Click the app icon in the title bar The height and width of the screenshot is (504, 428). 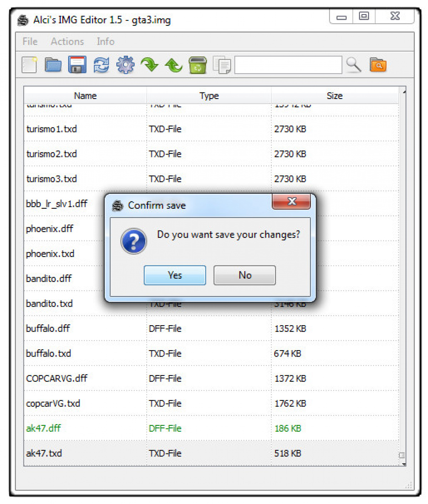point(23,20)
